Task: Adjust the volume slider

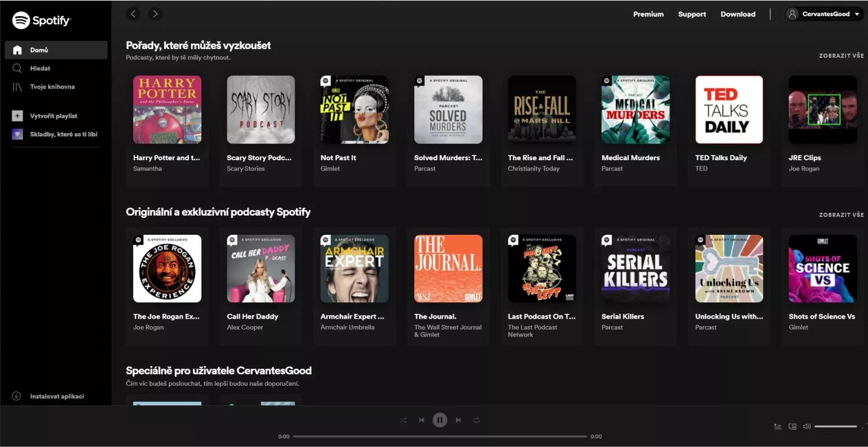Action: pyautogui.click(x=836, y=427)
